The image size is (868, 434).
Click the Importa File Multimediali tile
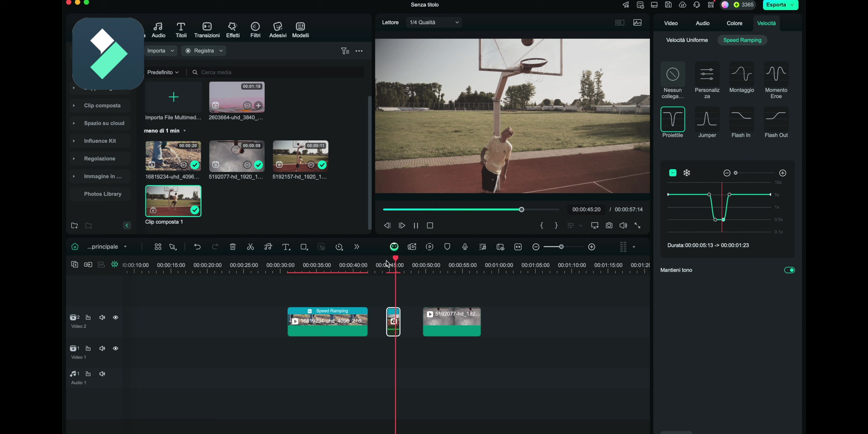173,101
